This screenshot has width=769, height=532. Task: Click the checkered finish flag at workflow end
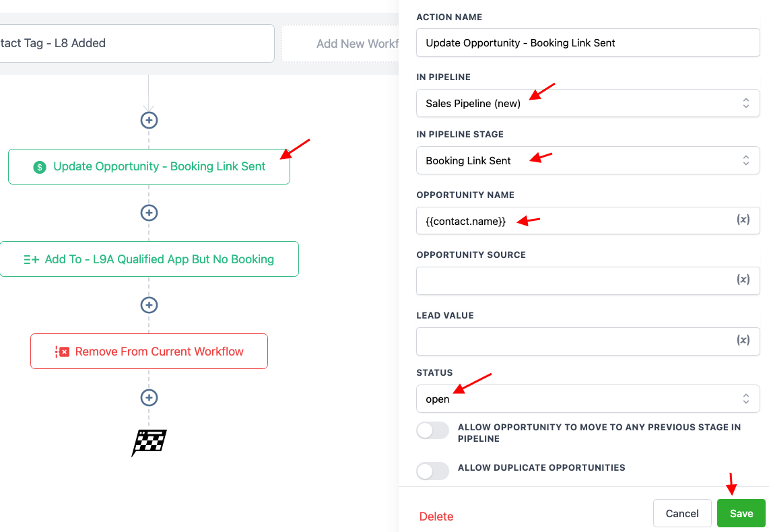[x=147, y=442]
